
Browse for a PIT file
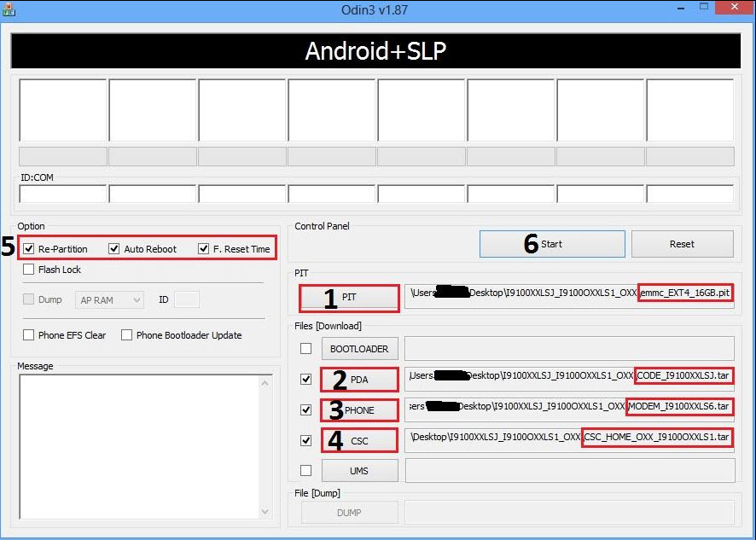click(349, 298)
